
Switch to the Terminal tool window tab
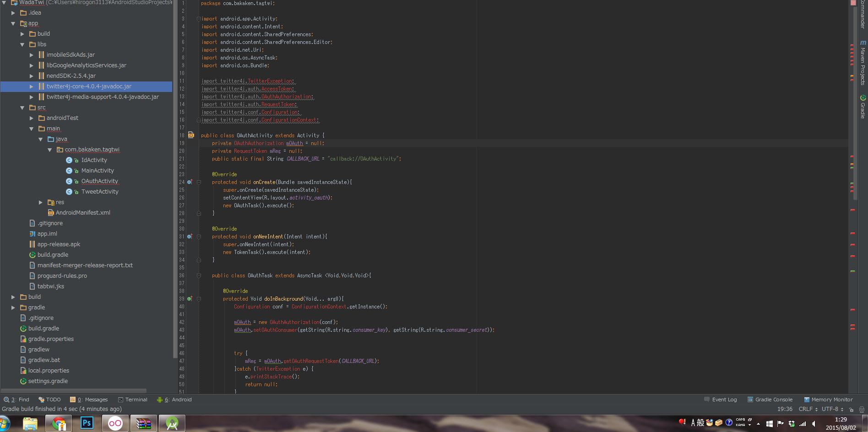click(x=133, y=399)
